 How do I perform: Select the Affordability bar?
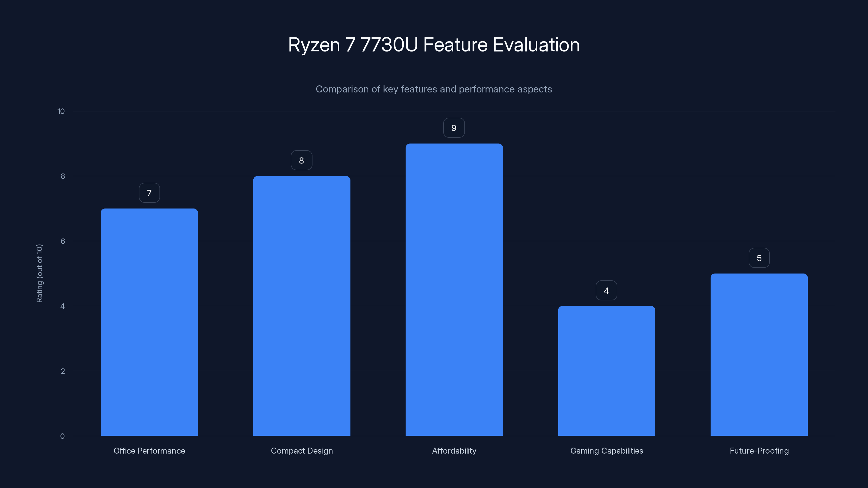(x=454, y=290)
